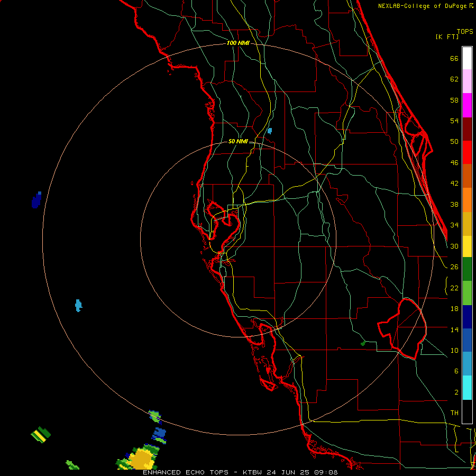Pick the cyan legend swatch
This screenshot has width=476, height=476.
pos(467,388)
